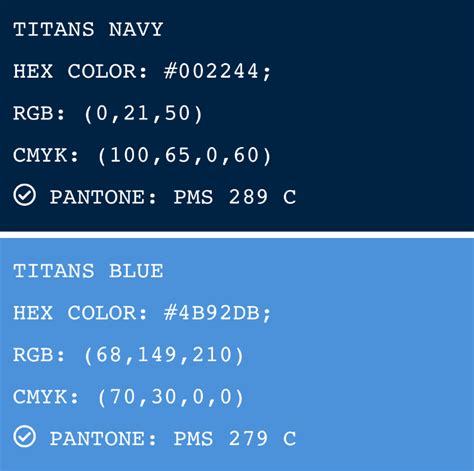The height and width of the screenshot is (471, 474).
Task: Click the white divider between swatches
Action: point(237,234)
